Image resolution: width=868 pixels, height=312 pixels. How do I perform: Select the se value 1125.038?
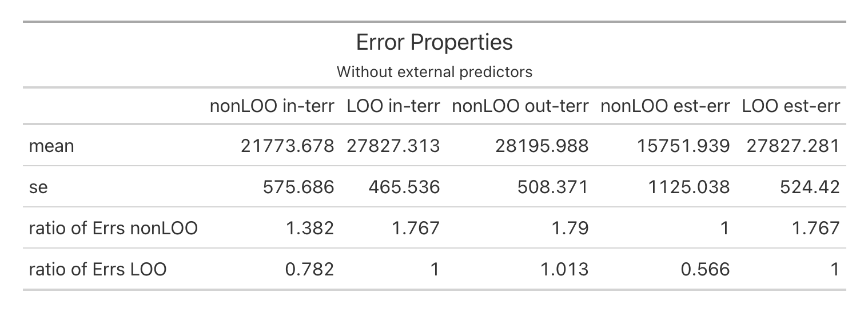click(691, 187)
